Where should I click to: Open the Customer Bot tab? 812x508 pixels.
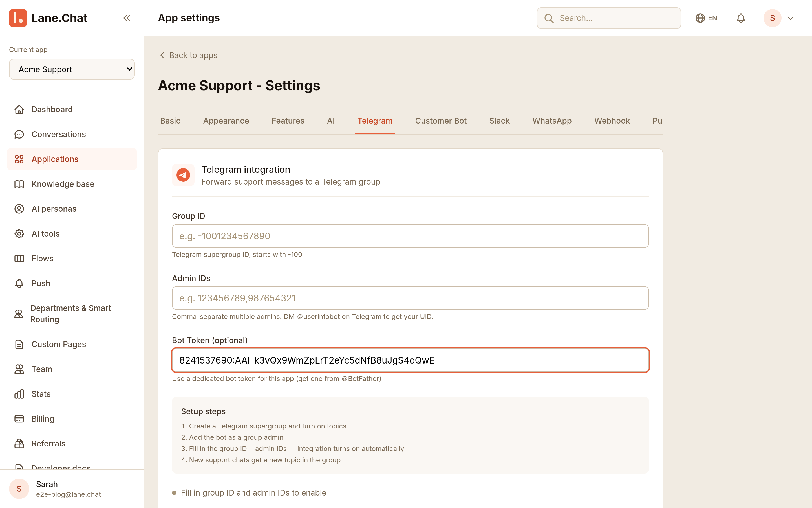tap(441, 121)
